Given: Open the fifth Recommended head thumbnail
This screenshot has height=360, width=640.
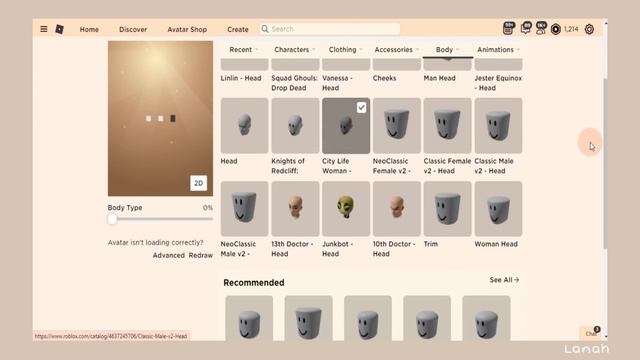Looking at the screenshot, I should (486, 318).
